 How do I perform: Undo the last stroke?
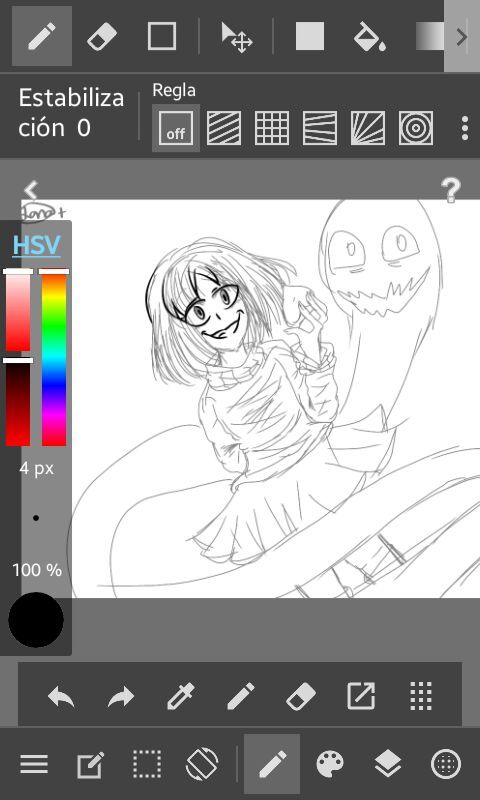61,696
